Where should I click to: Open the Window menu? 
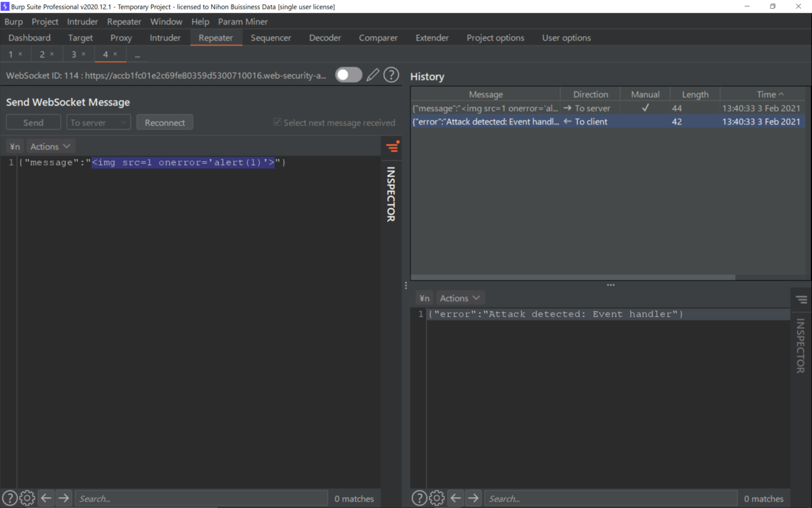click(166, 22)
